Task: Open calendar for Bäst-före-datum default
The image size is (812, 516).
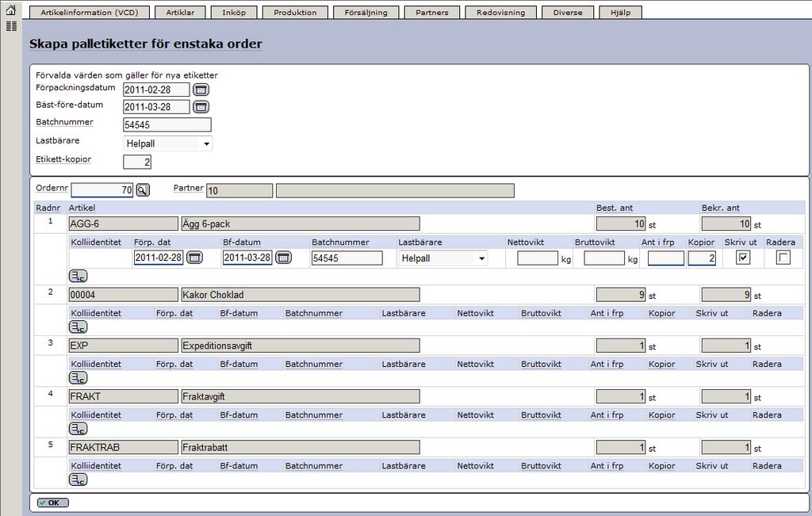Action: tap(201, 107)
